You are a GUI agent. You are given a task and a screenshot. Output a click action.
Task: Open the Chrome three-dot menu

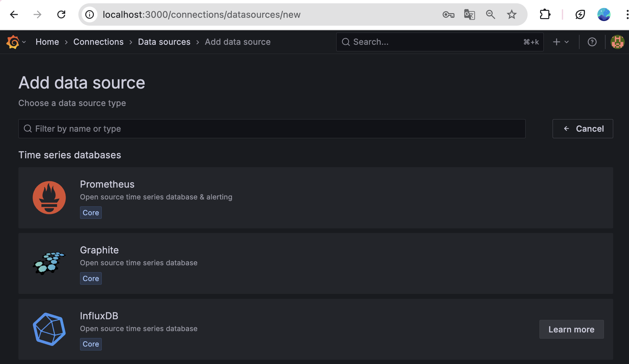[x=627, y=14]
